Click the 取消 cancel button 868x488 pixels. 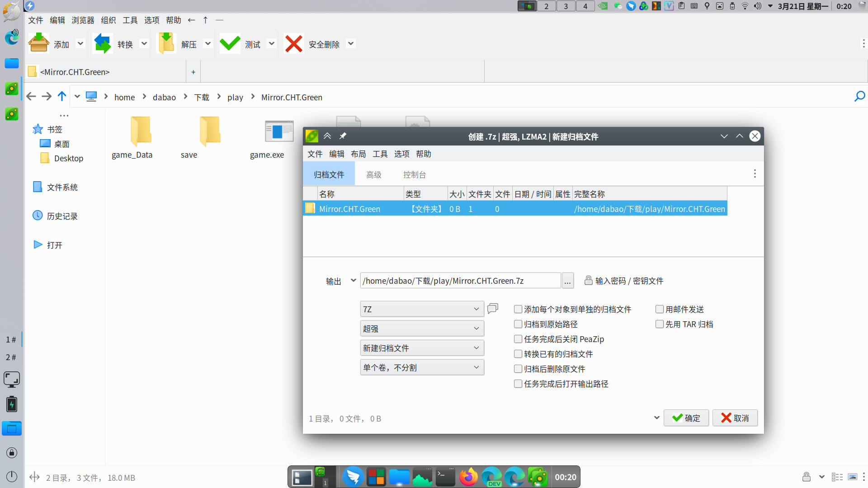pyautogui.click(x=735, y=418)
